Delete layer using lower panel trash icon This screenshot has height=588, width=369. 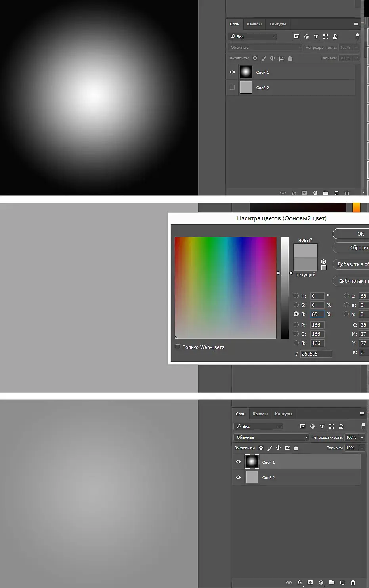coord(353,582)
